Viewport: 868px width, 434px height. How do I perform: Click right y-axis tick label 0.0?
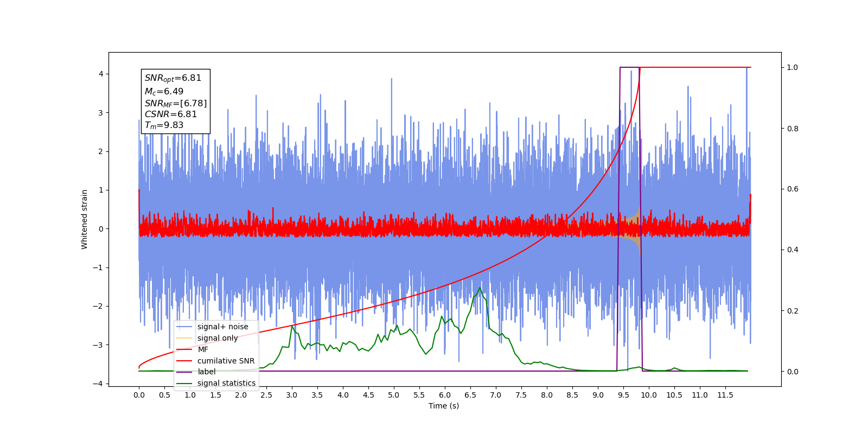(x=793, y=372)
